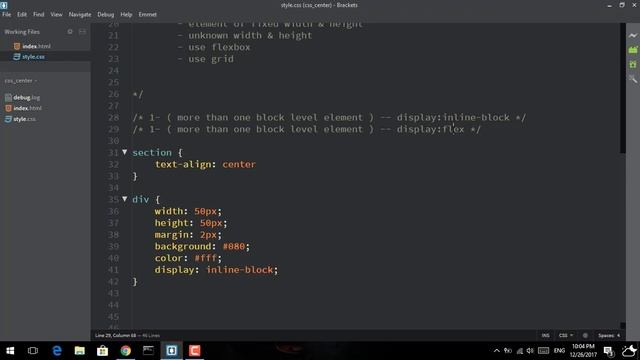Viewport: 640px width, 360px height.
Task: Click the green extension icon below Extension Manager
Action: tap(633, 64)
